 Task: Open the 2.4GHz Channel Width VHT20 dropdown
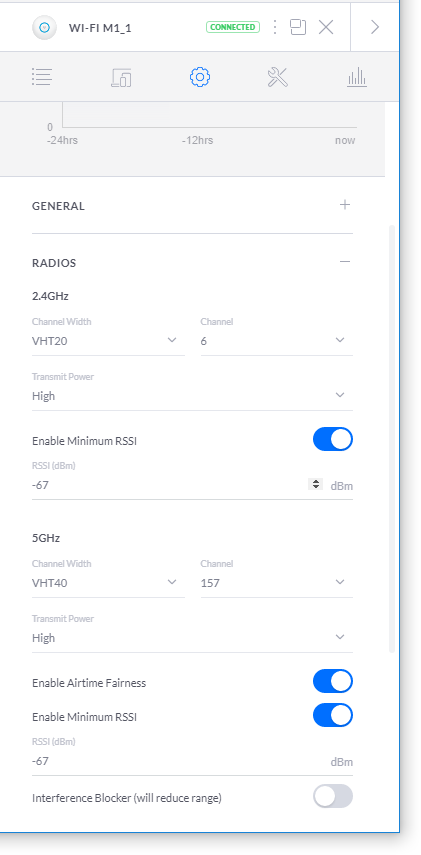click(x=108, y=341)
